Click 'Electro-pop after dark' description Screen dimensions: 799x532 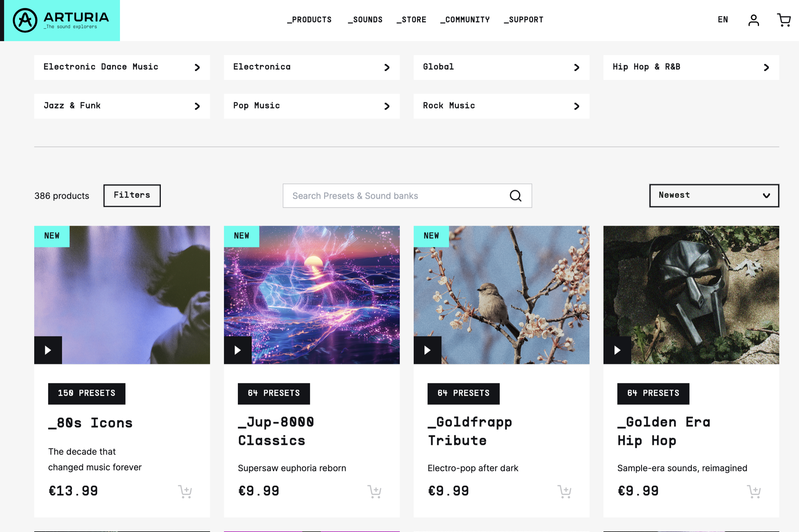[472, 468]
